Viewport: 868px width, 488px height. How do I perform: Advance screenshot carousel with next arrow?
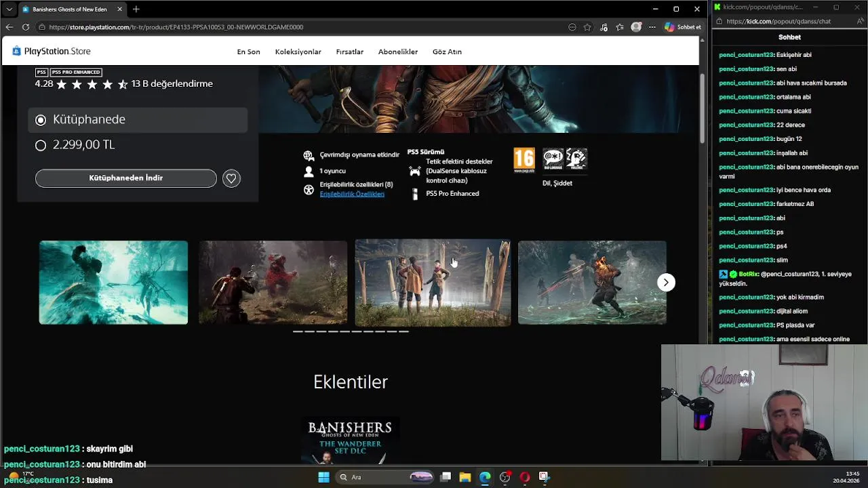tap(666, 283)
